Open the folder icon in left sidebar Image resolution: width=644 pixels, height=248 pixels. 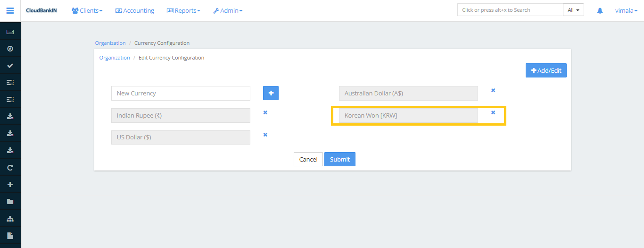pos(10,202)
